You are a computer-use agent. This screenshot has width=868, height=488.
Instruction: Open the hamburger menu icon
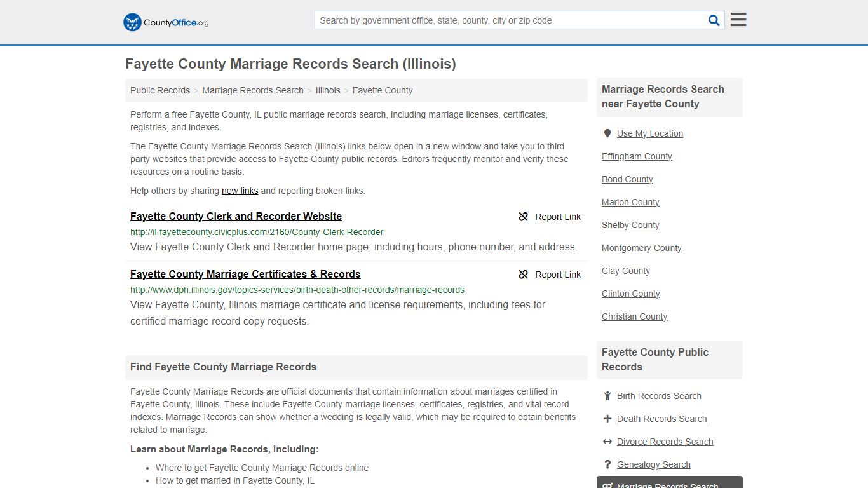(x=738, y=20)
